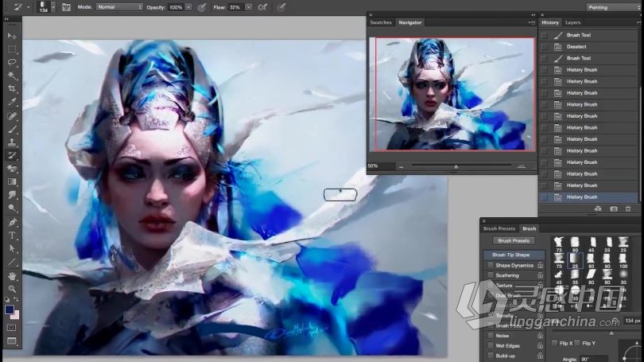Select the Dodge tool
The width and height of the screenshot is (644, 362).
[12, 208]
